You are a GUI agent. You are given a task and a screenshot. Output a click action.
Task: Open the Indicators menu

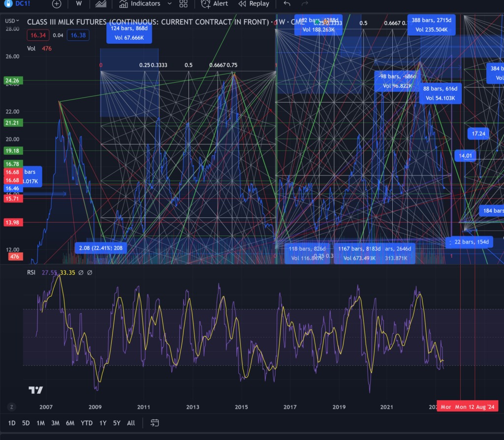click(140, 4)
